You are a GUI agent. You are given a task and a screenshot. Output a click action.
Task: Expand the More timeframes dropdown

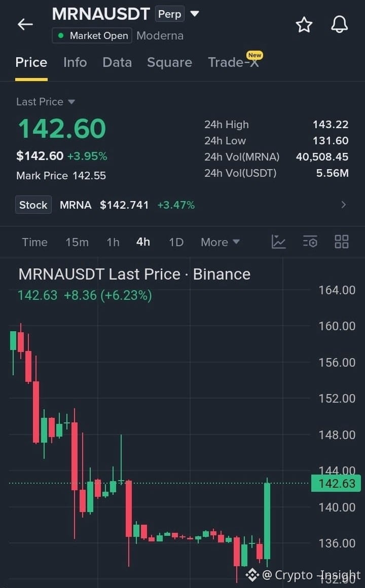click(x=220, y=242)
